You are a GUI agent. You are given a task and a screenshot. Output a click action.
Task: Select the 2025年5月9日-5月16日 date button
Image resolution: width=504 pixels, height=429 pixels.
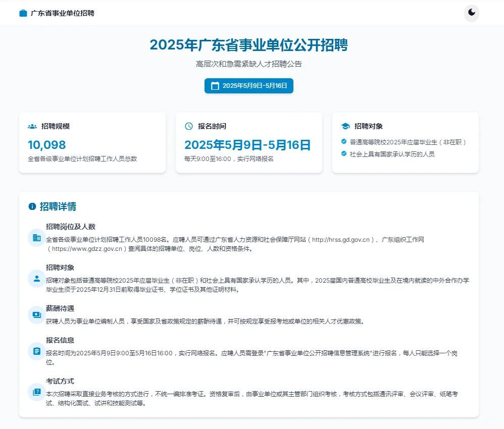(x=248, y=86)
